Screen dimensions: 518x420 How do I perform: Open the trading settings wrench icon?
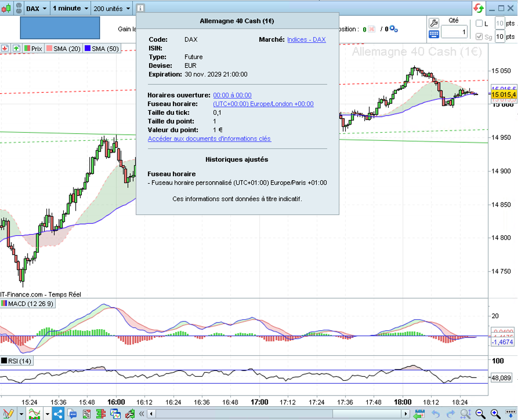click(434, 23)
